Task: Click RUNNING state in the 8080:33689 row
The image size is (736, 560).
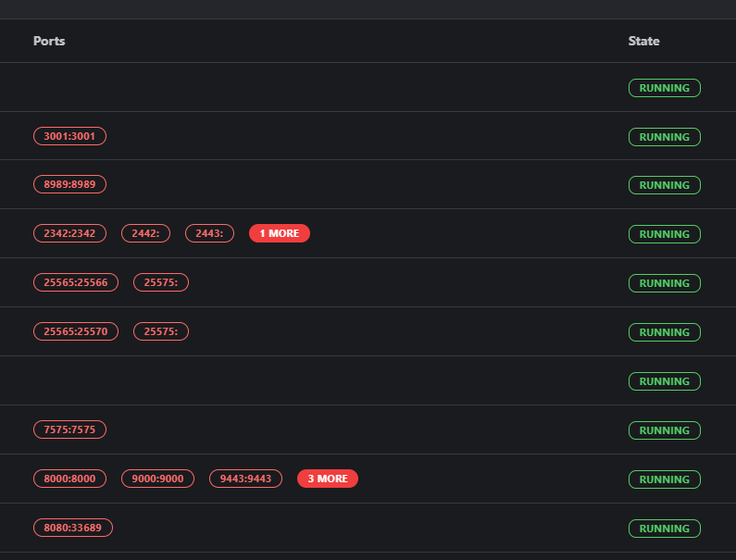Action: tap(664, 529)
